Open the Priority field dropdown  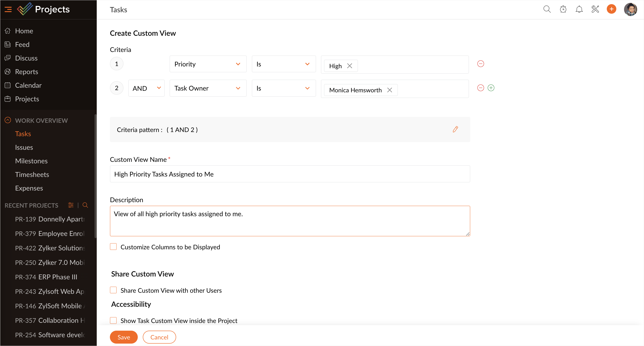tap(208, 64)
